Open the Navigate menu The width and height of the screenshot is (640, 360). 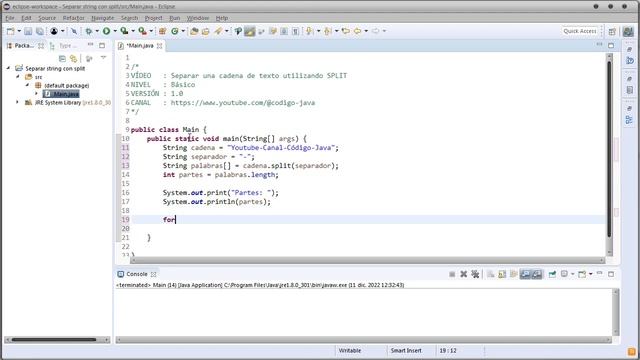(x=102, y=18)
